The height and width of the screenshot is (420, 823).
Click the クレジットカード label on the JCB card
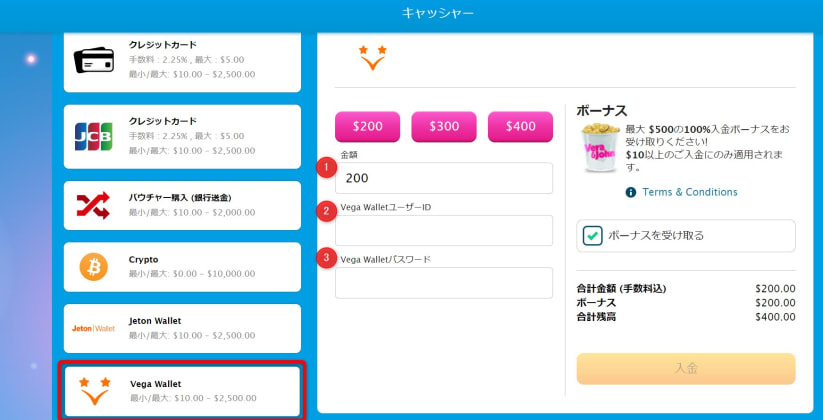click(163, 121)
